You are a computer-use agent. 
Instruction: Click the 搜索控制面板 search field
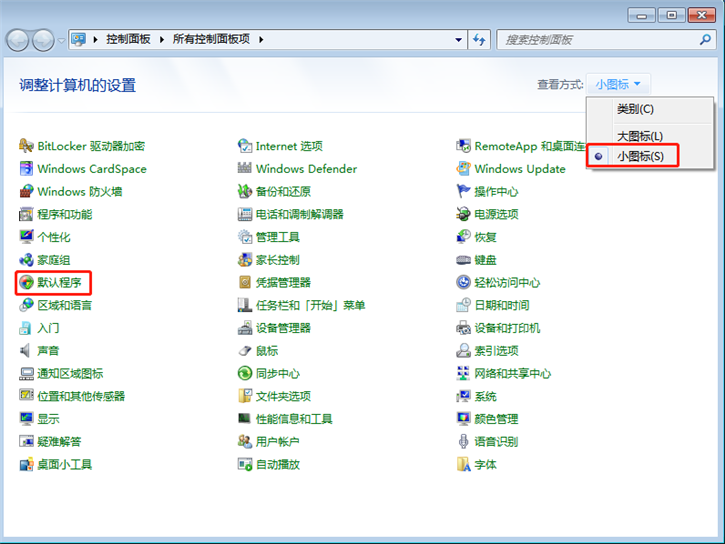[x=600, y=40]
